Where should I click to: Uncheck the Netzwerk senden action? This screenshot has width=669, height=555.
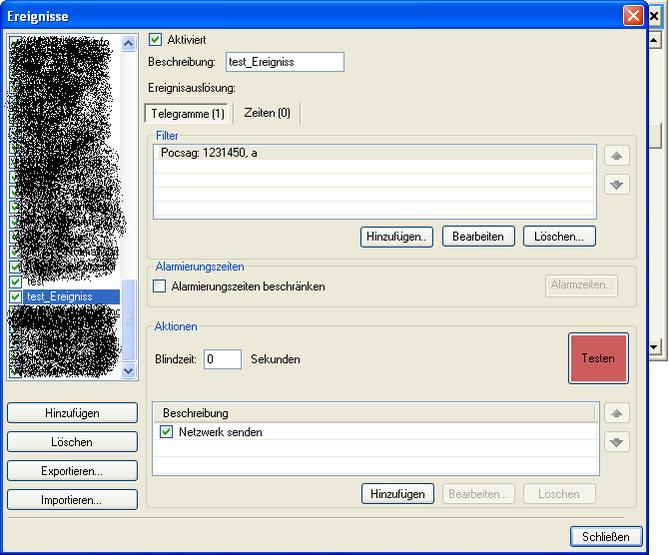(x=166, y=432)
